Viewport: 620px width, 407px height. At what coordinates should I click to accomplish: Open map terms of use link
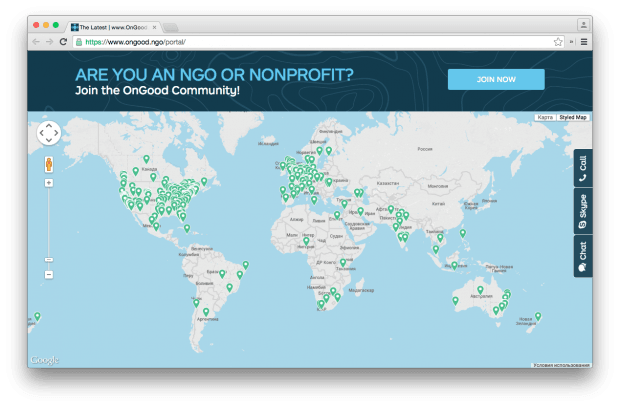pos(561,365)
